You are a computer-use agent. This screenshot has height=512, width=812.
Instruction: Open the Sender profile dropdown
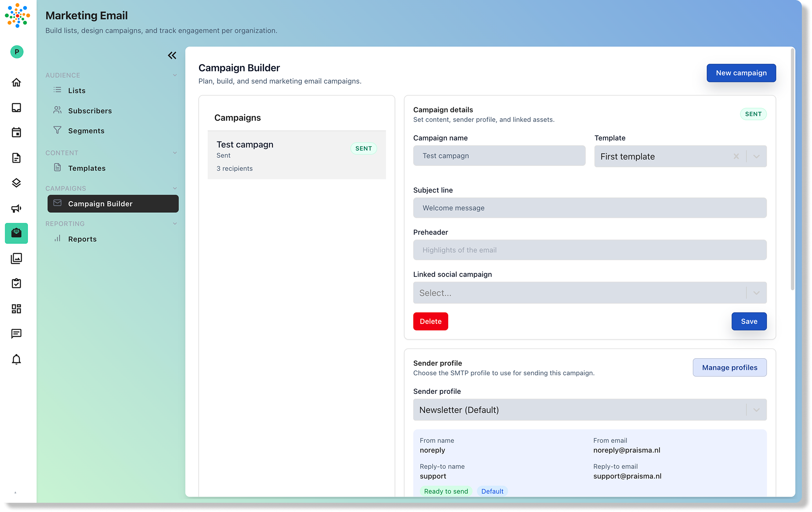click(x=590, y=409)
